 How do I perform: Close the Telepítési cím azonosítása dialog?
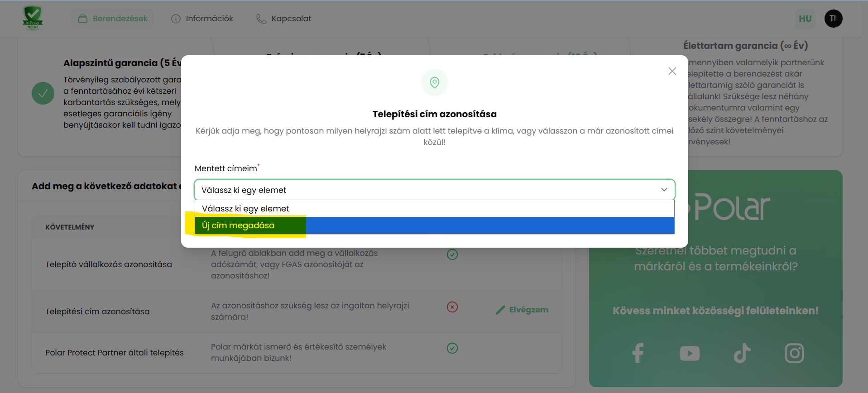tap(672, 71)
